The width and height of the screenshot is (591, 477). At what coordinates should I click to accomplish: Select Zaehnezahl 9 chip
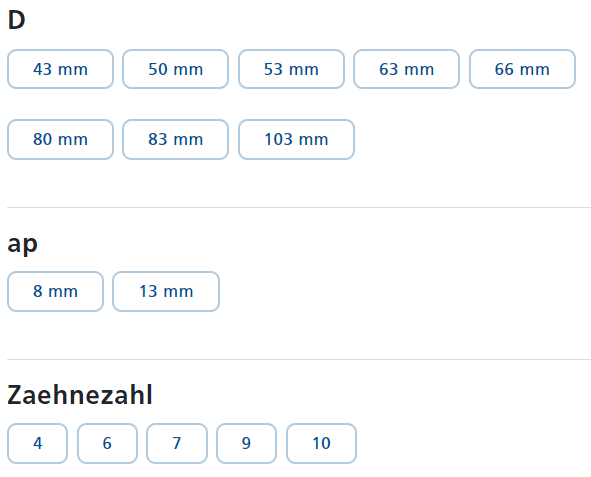[x=247, y=443]
